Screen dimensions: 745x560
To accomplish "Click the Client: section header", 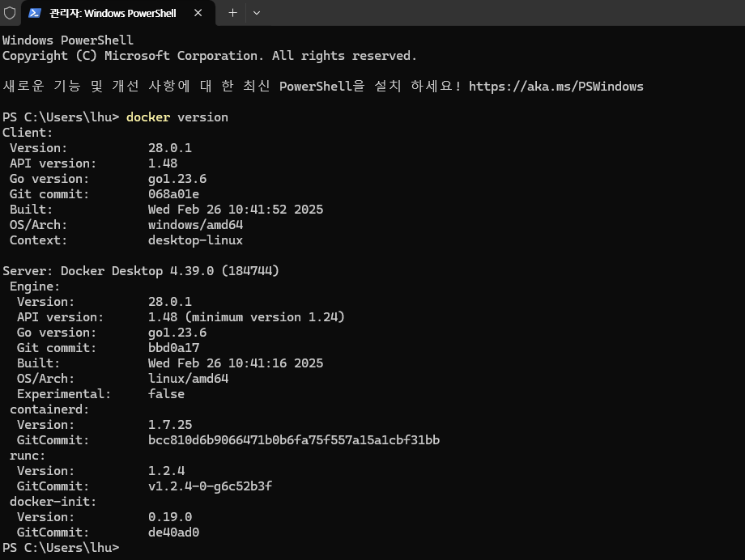I will pyautogui.click(x=28, y=133).
